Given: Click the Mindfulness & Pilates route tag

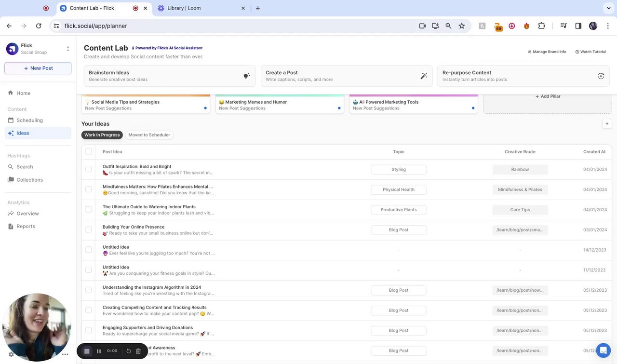Looking at the screenshot, I should pos(520,189).
